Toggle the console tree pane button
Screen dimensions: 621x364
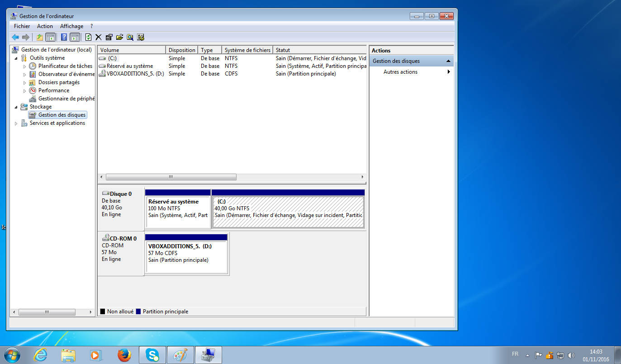[x=50, y=37]
